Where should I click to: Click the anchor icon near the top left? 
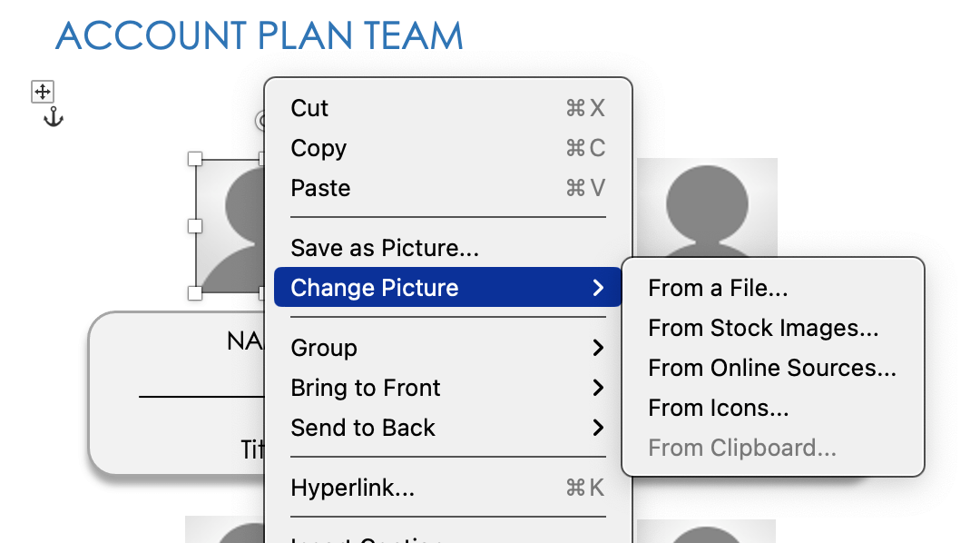[52, 116]
